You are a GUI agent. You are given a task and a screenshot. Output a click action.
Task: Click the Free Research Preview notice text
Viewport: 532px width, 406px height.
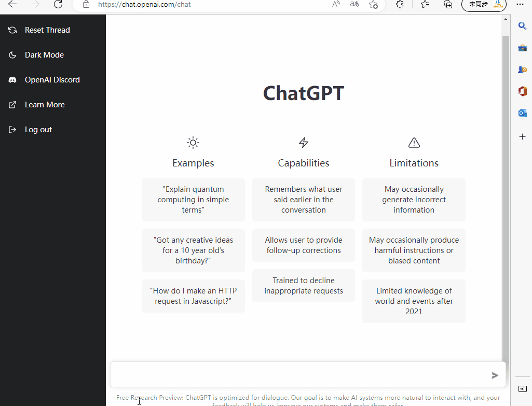point(308,400)
